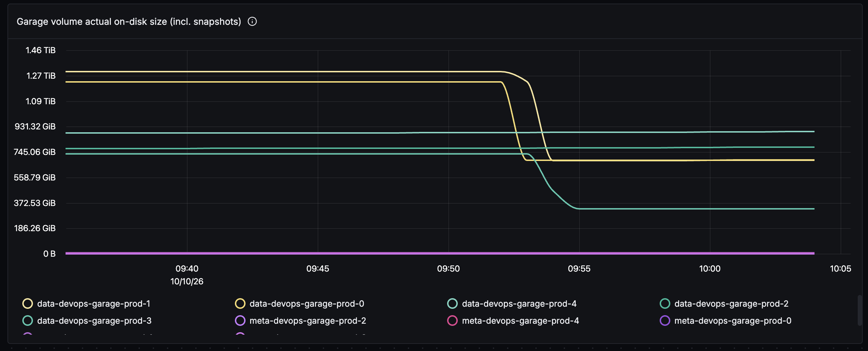The image size is (868, 351).
Task: Click the 09:45 x-axis time label
Action: click(x=318, y=269)
